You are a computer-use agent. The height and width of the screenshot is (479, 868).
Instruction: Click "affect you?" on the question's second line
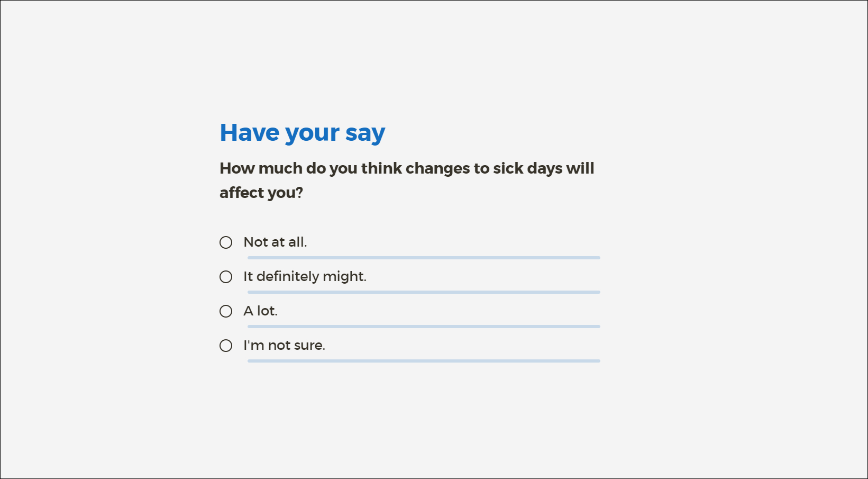click(x=261, y=193)
